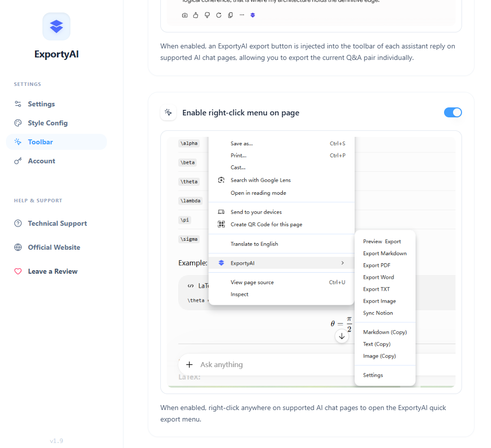The width and height of the screenshot is (491, 448).
Task: Choose Export Image in submenu
Action: coord(385,301)
